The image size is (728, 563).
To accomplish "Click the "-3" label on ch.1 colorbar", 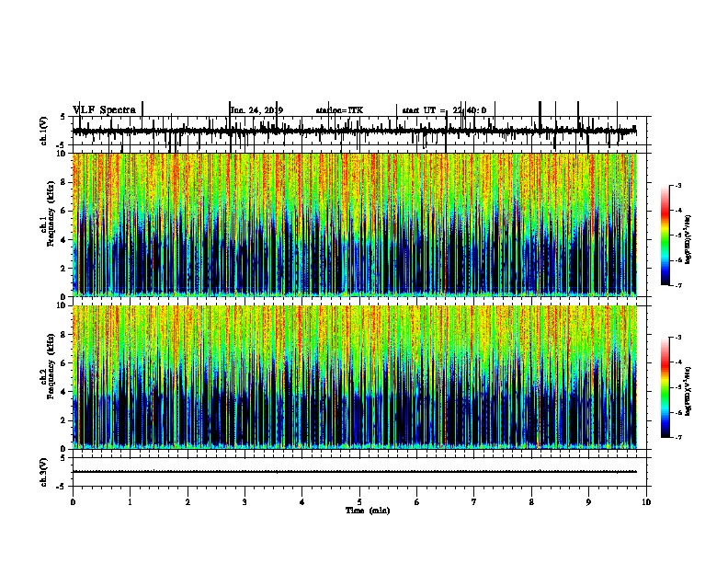I will (677, 185).
